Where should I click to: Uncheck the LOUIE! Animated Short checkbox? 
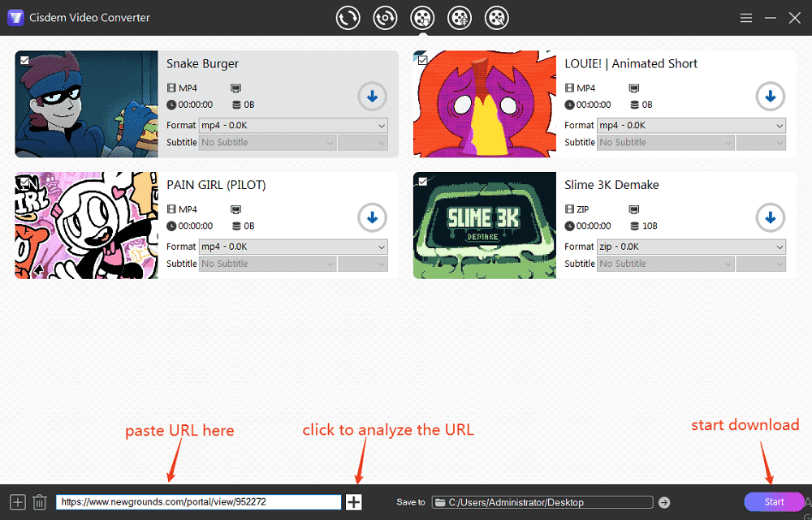click(x=422, y=60)
